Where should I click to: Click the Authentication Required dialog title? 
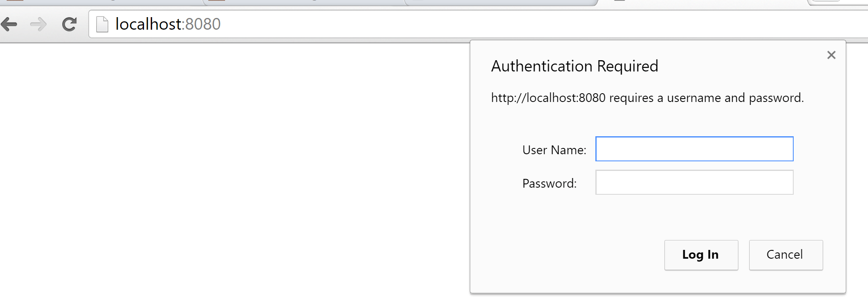[574, 66]
